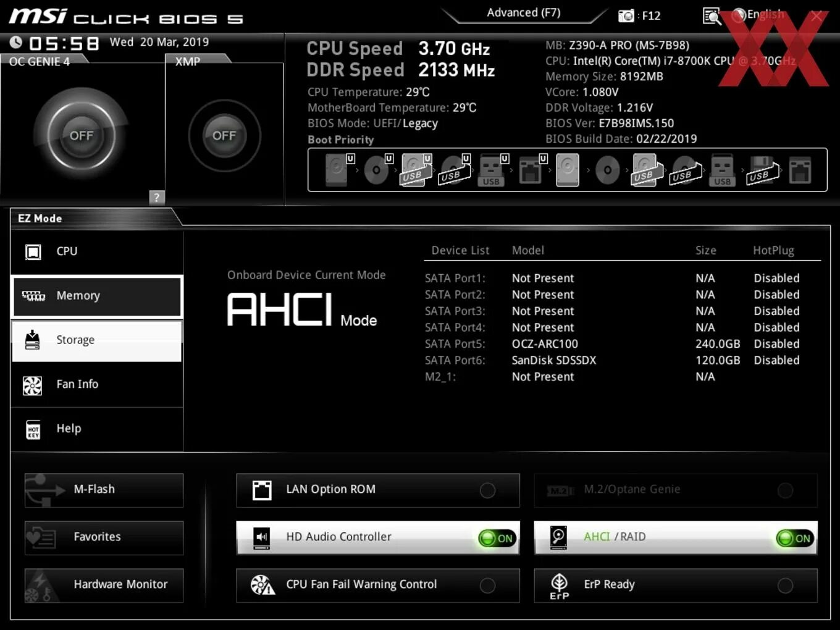The image size is (840, 630).
Task: Click the HD Audio speaker icon
Action: [262, 537]
